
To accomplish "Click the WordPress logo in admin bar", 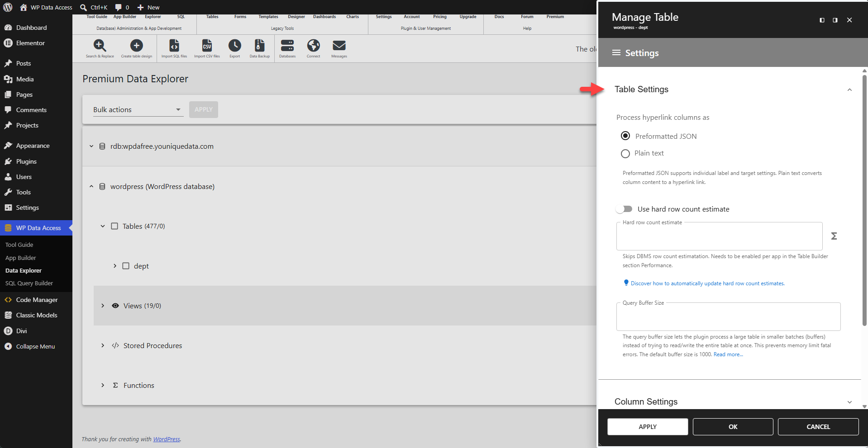I will [x=8, y=7].
